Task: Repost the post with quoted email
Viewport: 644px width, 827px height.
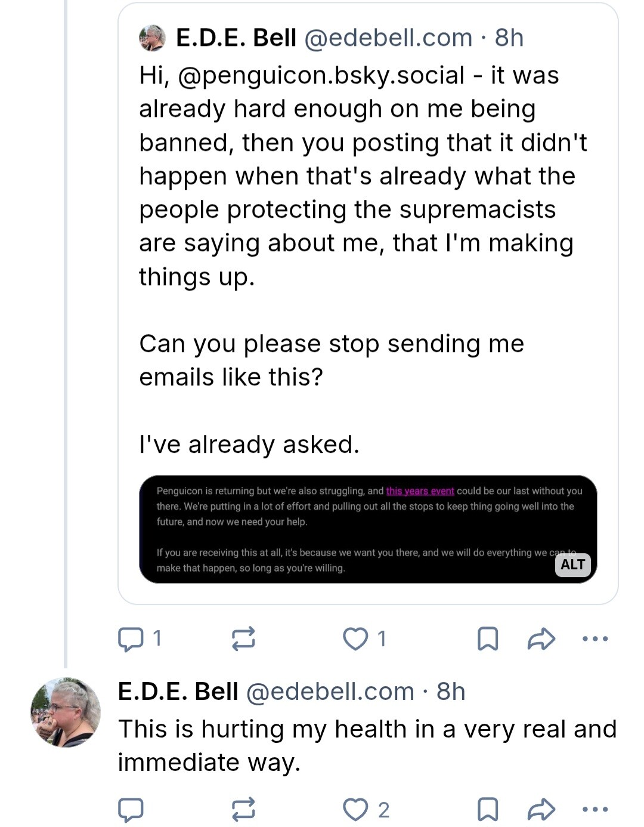Action: click(243, 638)
